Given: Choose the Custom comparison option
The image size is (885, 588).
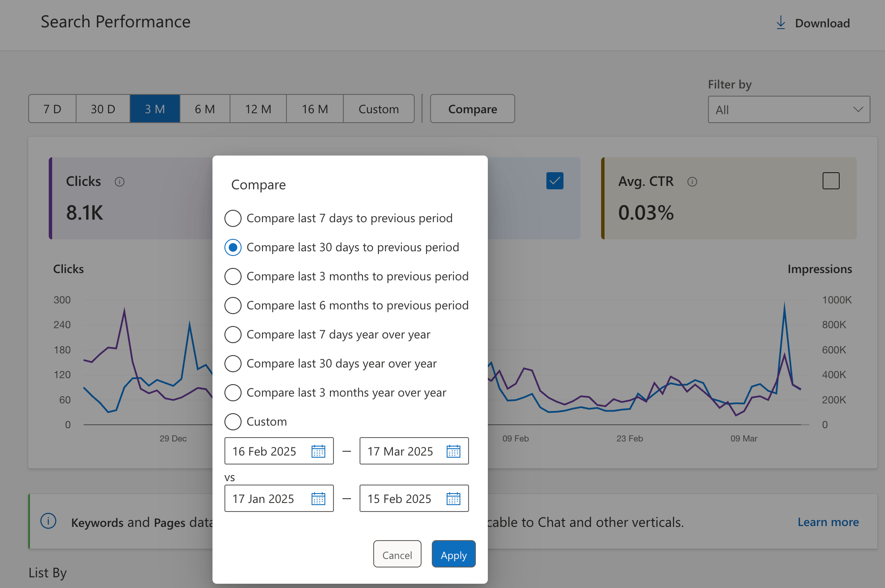Looking at the screenshot, I should [233, 422].
